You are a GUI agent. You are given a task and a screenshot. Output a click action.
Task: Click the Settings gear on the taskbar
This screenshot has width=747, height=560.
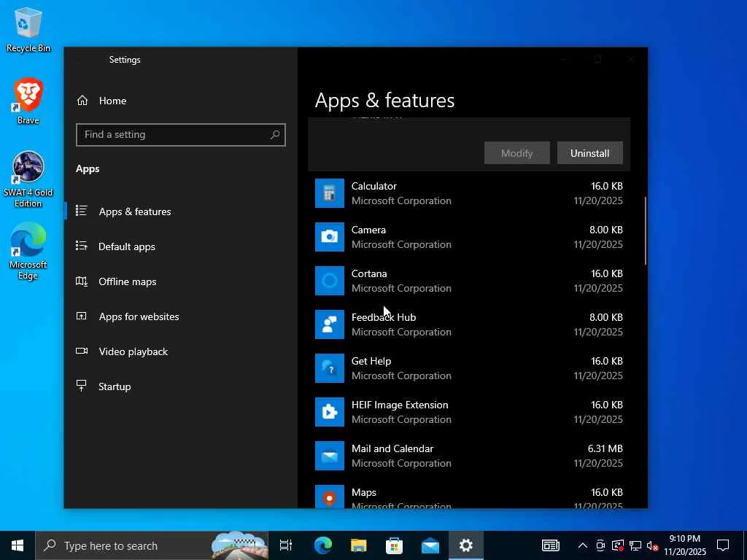466,545
